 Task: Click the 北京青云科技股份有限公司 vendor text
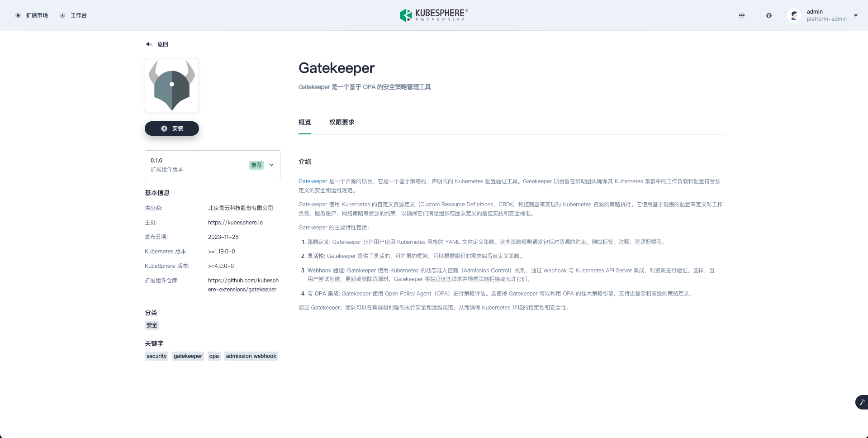click(241, 208)
